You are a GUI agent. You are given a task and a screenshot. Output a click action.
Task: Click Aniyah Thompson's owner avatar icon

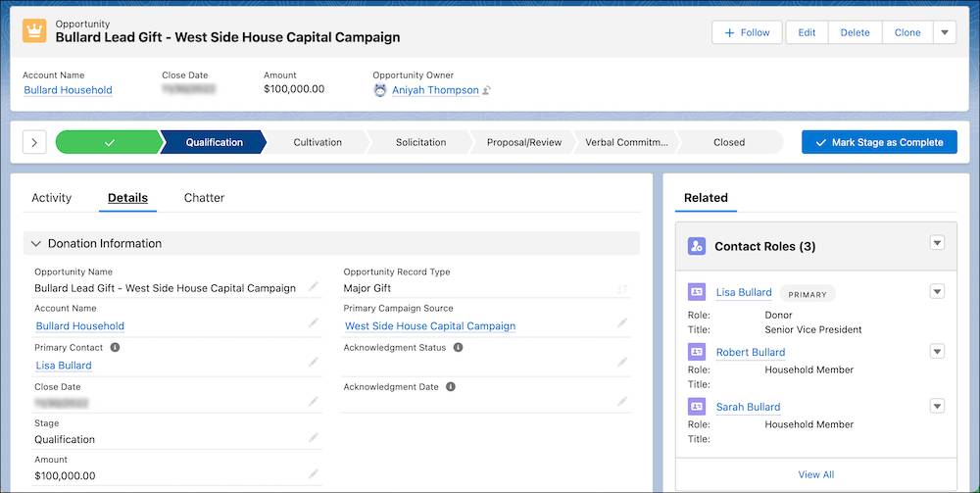pyautogui.click(x=380, y=90)
